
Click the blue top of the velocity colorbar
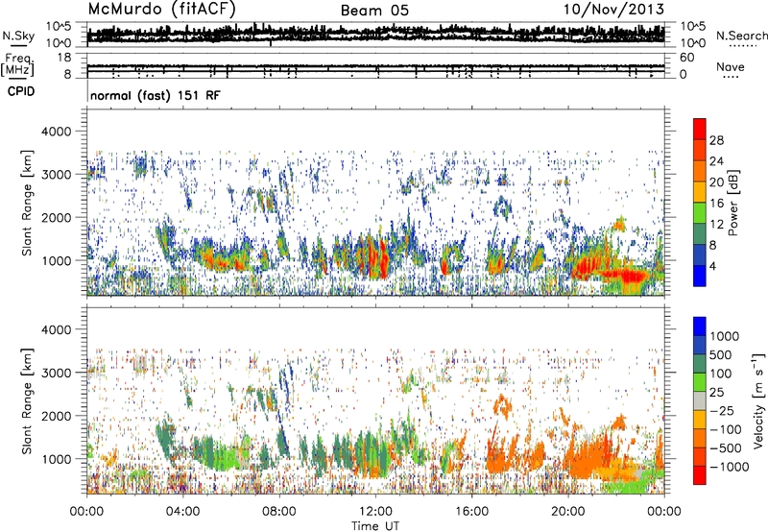pos(700,326)
